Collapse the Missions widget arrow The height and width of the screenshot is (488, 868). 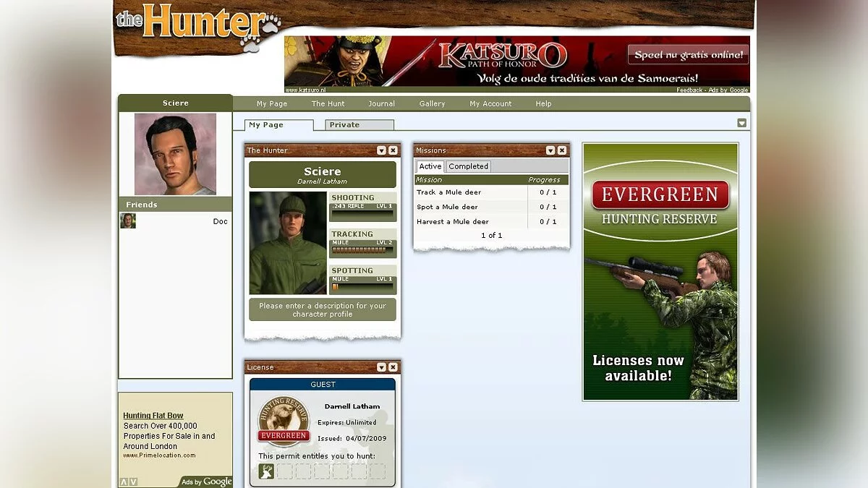tap(550, 150)
